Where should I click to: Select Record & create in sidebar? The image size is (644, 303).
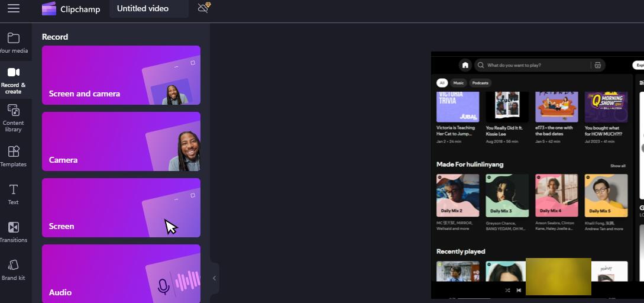13,80
